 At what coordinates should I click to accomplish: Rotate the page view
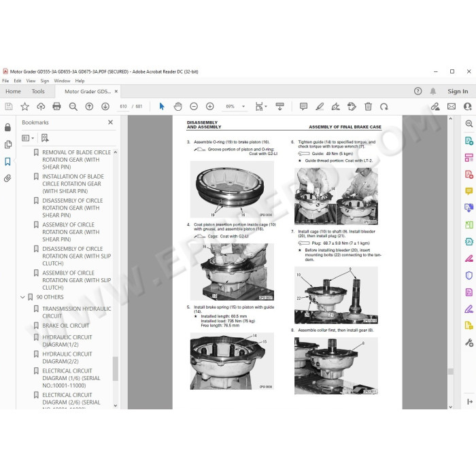[x=384, y=107]
